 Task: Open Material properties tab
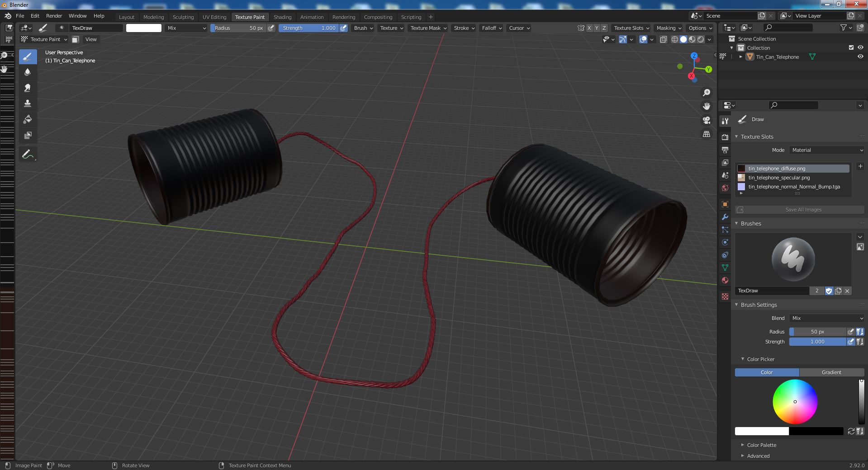(x=725, y=280)
